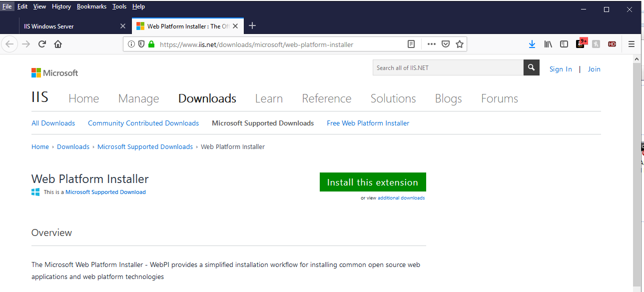The width and height of the screenshot is (644, 292).
Task: Open the View menu
Action: [39, 6]
